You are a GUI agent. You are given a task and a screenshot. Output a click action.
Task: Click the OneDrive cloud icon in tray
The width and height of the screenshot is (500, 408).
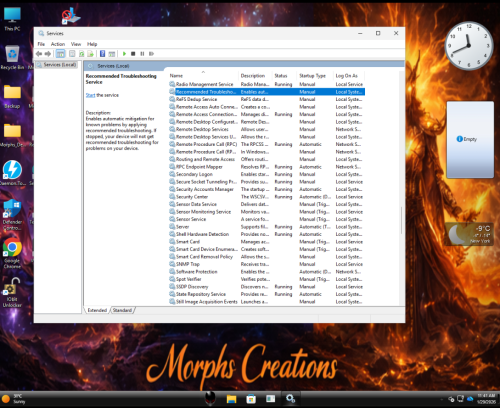point(470,399)
